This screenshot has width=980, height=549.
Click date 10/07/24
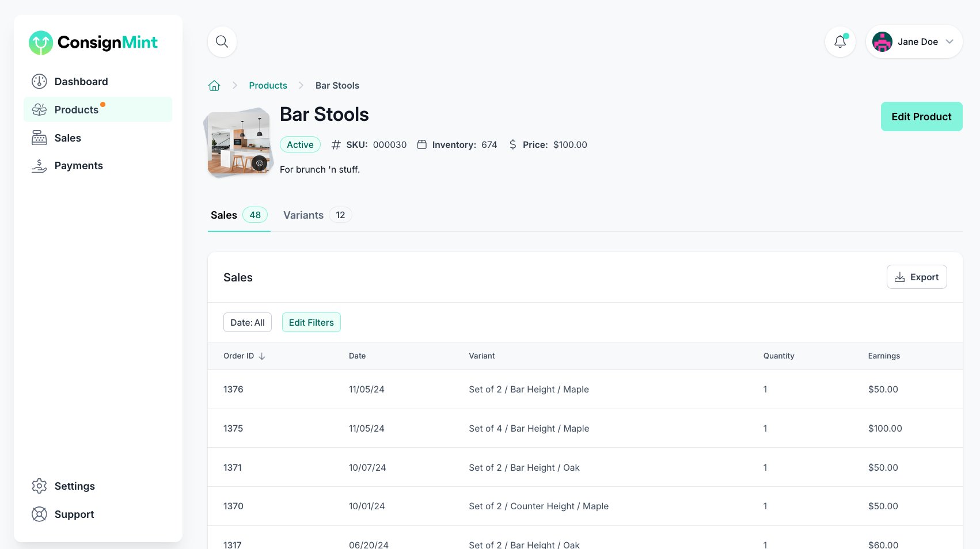point(367,468)
